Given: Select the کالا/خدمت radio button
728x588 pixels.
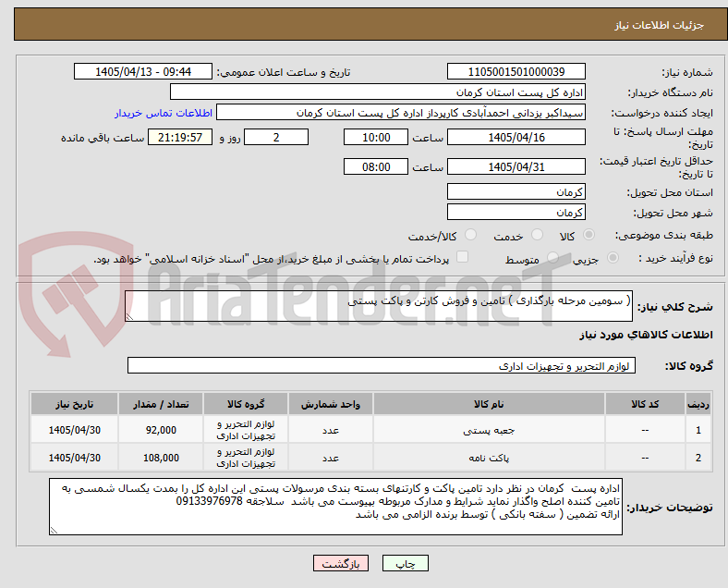Looking at the screenshot, I should (x=470, y=235).
